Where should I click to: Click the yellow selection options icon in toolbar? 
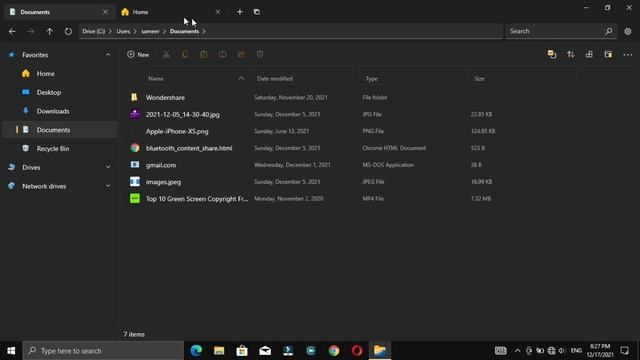pyautogui.click(x=552, y=54)
